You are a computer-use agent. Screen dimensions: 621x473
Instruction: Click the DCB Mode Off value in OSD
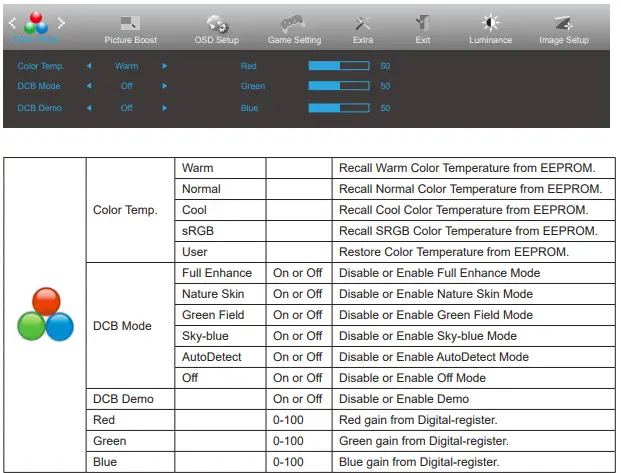pyautogui.click(x=127, y=86)
